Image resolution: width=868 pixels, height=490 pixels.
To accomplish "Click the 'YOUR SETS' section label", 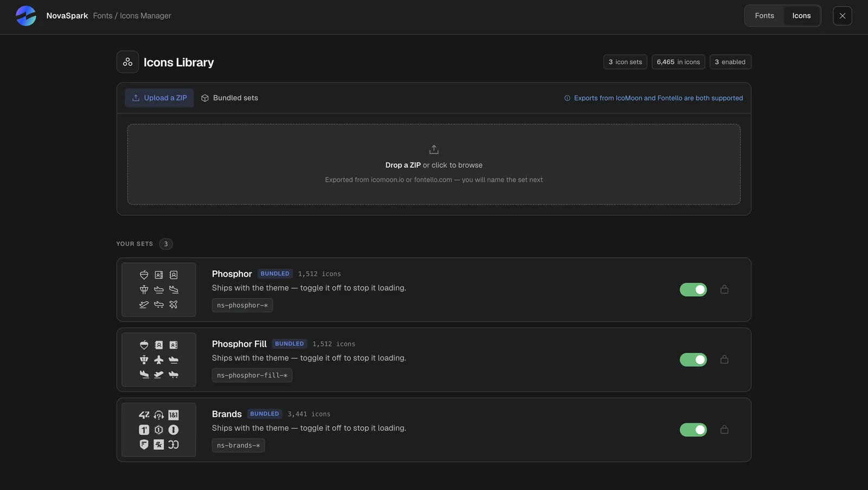I will pos(135,244).
